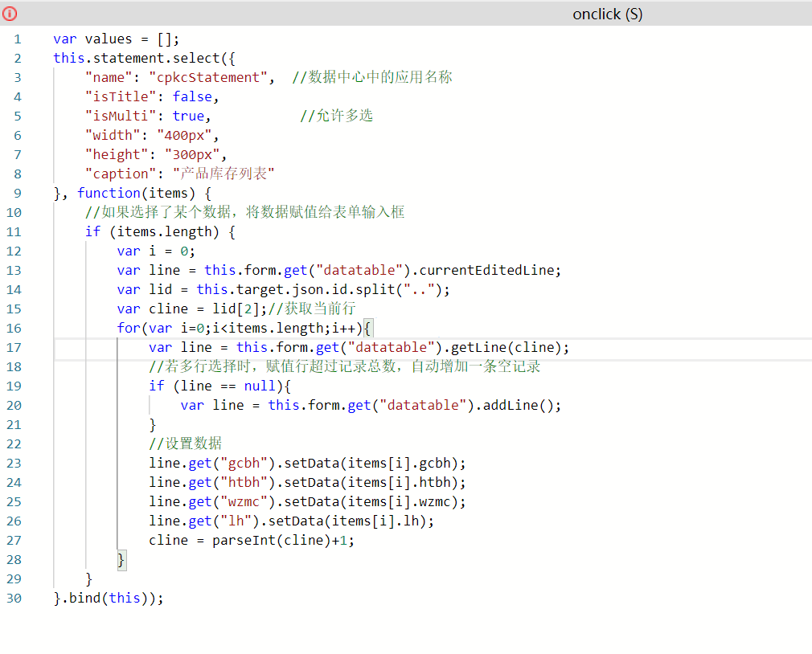The width and height of the screenshot is (812, 654).
Task: Click on "产品库存列表" caption string
Action: point(224,174)
